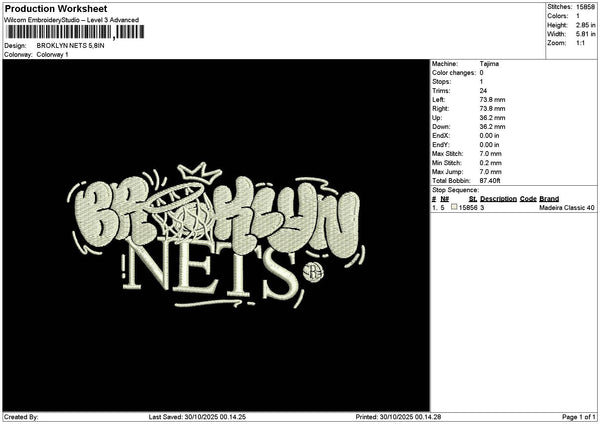
Task: Click the color swatch in stop sequence row 1
Action: click(x=454, y=207)
